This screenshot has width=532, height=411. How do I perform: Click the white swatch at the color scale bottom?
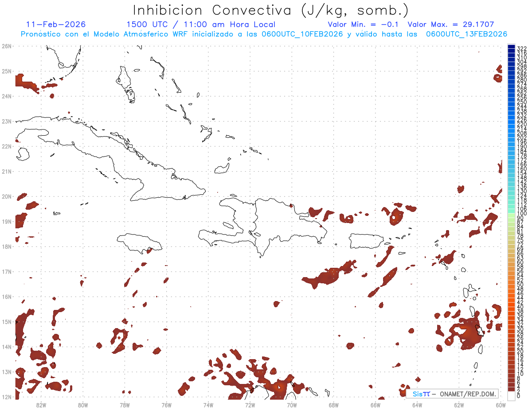[x=511, y=395]
